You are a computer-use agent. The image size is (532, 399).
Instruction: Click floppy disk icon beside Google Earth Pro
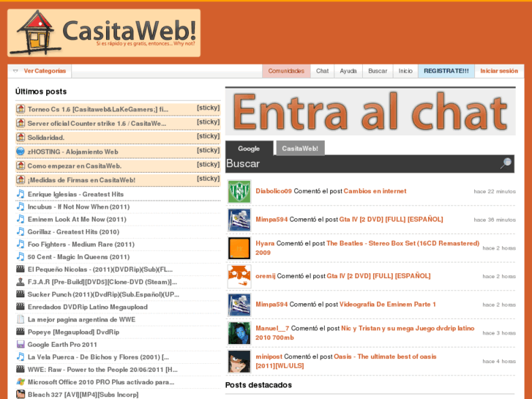(x=20, y=344)
